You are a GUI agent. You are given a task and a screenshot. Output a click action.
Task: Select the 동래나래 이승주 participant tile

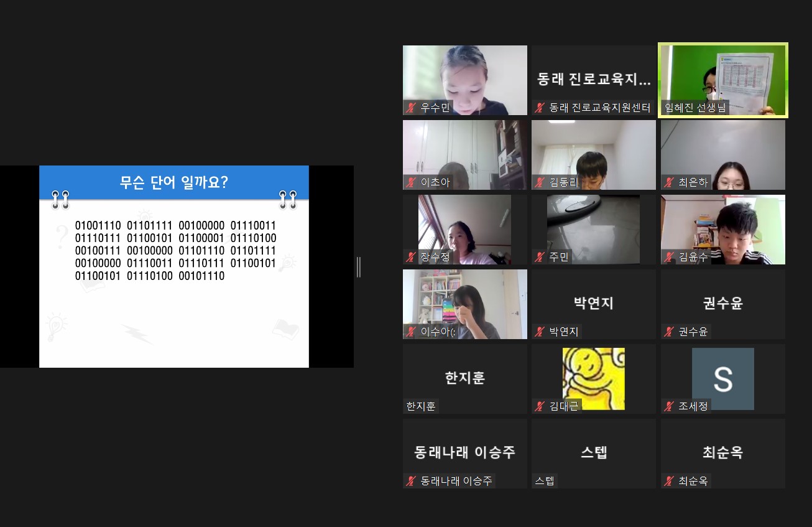[465, 454]
